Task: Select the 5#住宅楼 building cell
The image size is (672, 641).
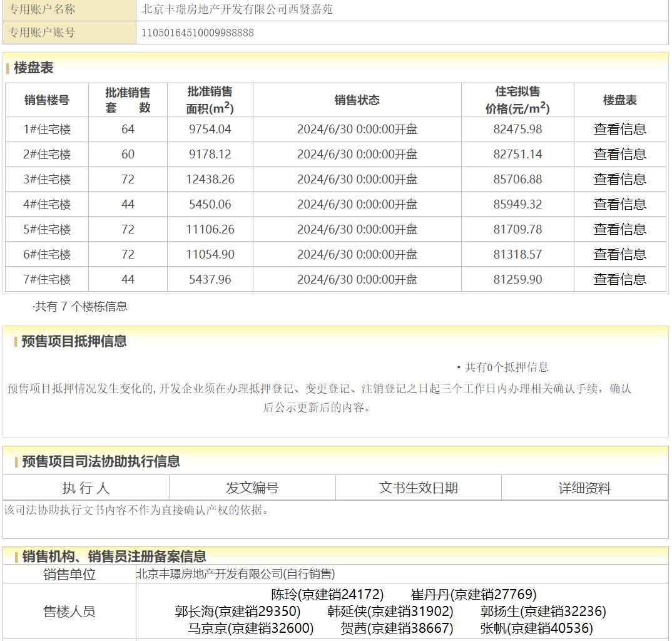Action: click(x=47, y=229)
